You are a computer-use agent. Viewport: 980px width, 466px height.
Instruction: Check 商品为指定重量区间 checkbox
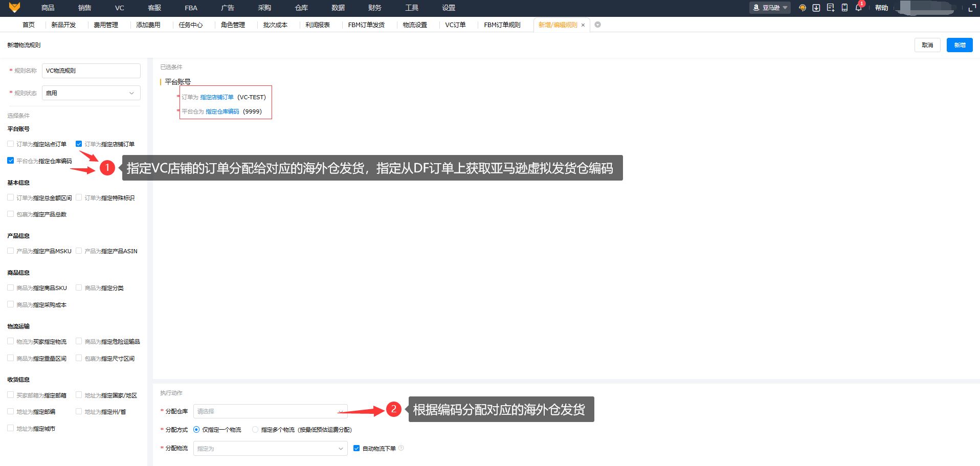point(11,358)
